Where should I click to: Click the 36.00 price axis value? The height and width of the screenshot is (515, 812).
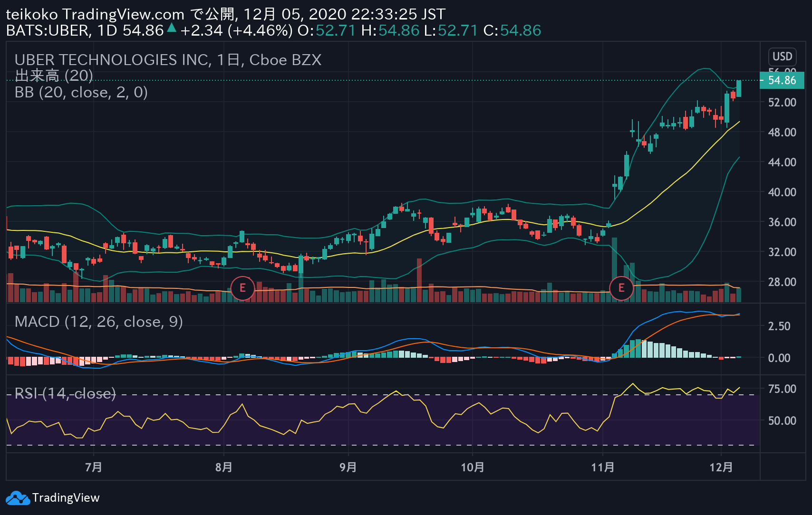pos(782,222)
